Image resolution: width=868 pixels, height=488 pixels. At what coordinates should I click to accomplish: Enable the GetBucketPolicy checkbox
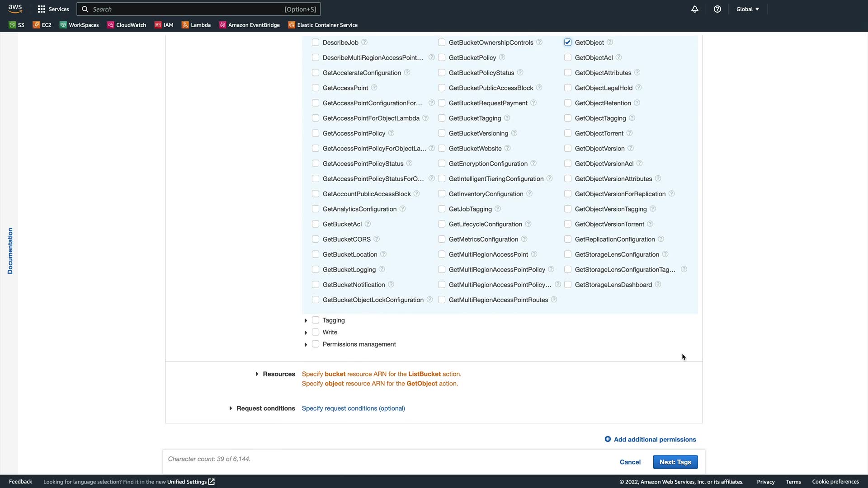click(x=442, y=57)
